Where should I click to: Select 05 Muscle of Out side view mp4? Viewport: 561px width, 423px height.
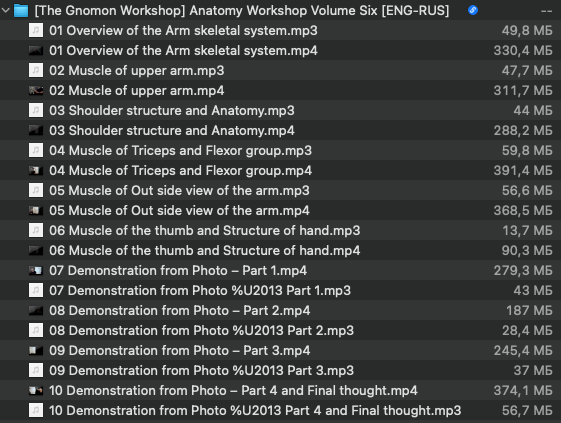click(x=280, y=210)
